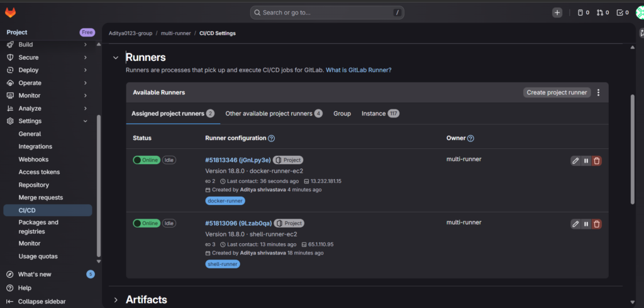Screen dimensions: 644x308
Task: Open the What is GitLab Runner link
Action: click(x=358, y=70)
